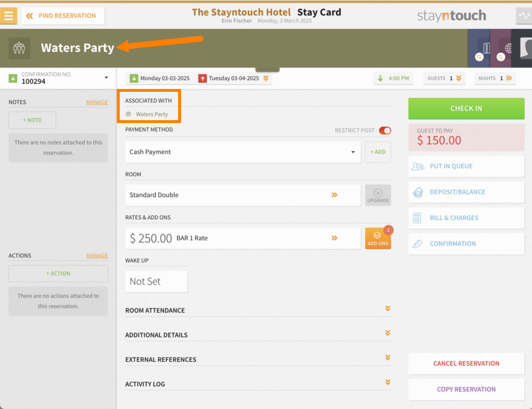Click the Bill & Charges calculator icon
Screen dimensions: 532x409
coord(417,218)
